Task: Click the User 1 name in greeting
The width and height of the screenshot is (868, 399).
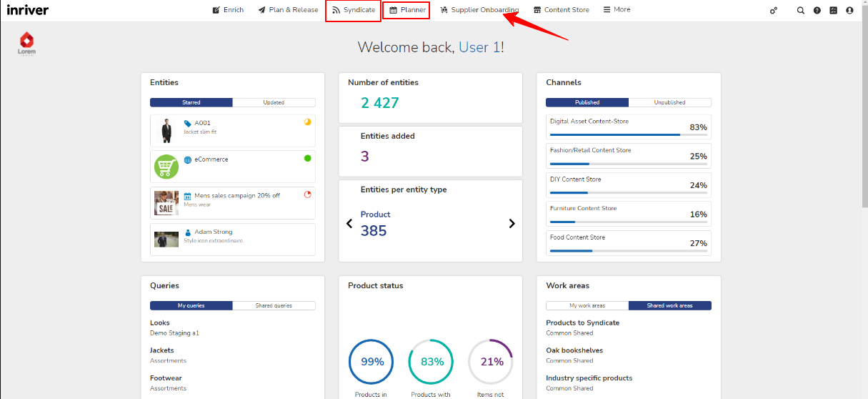Action: [x=479, y=47]
